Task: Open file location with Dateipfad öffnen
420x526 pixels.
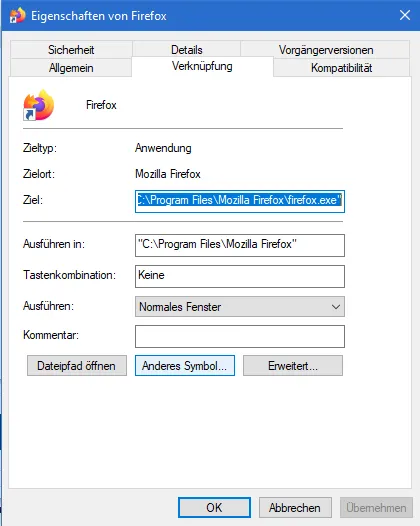Action: [x=77, y=366]
